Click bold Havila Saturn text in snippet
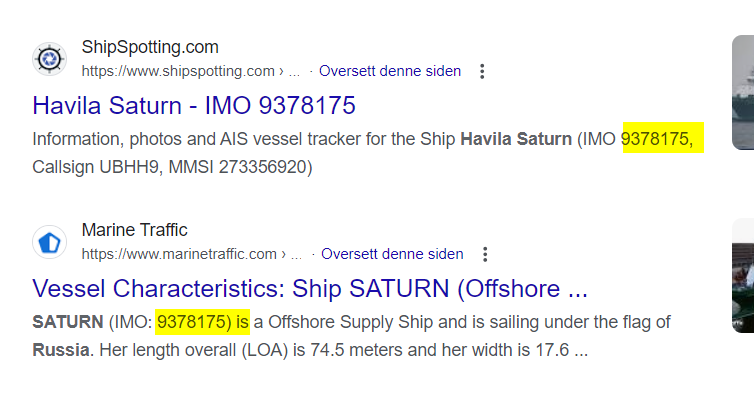The image size is (754, 395). coord(516,139)
